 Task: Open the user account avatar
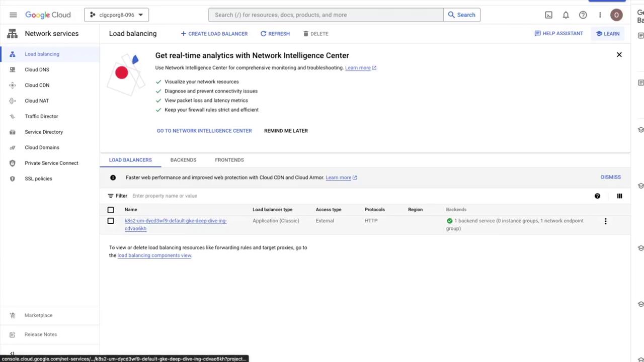click(x=616, y=15)
